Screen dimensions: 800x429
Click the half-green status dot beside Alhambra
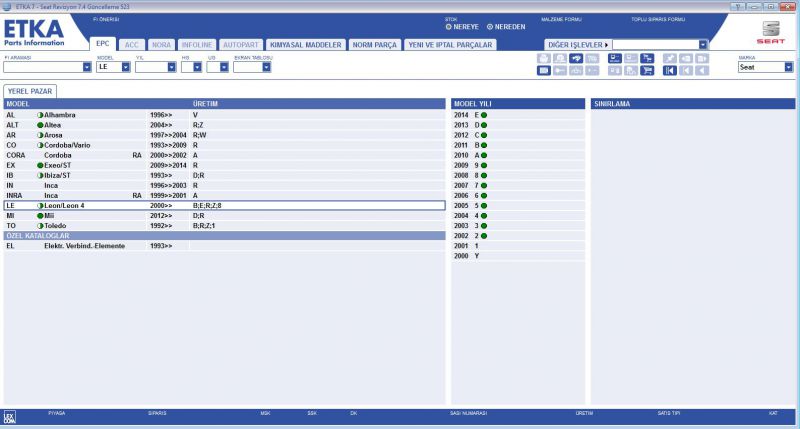point(40,115)
